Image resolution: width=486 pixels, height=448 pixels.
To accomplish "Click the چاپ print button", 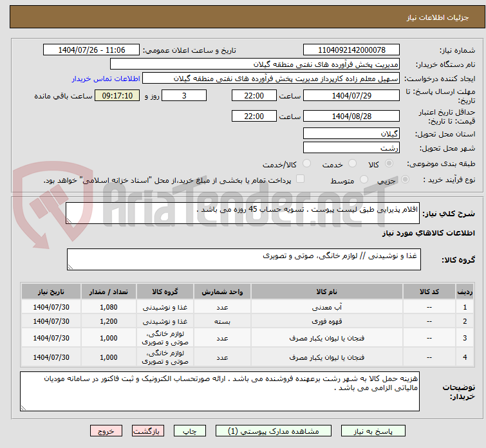I will [190, 431].
